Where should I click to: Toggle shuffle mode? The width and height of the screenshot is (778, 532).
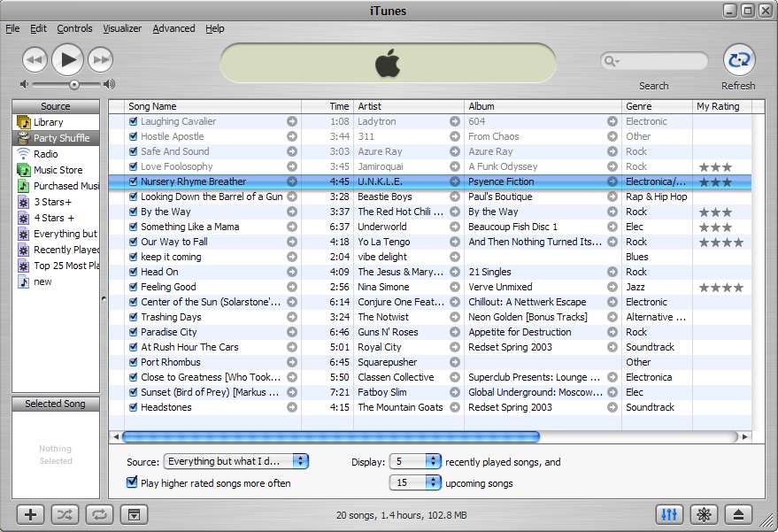65,514
